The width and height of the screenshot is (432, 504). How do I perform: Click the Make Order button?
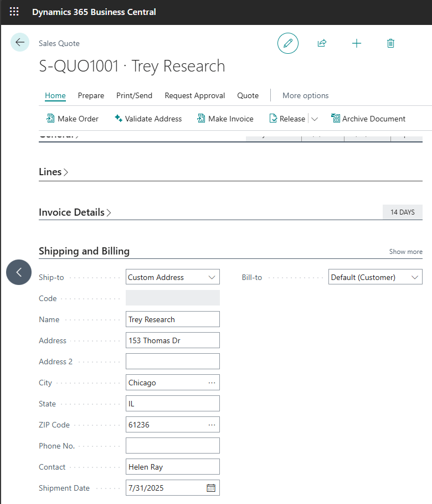pos(72,119)
